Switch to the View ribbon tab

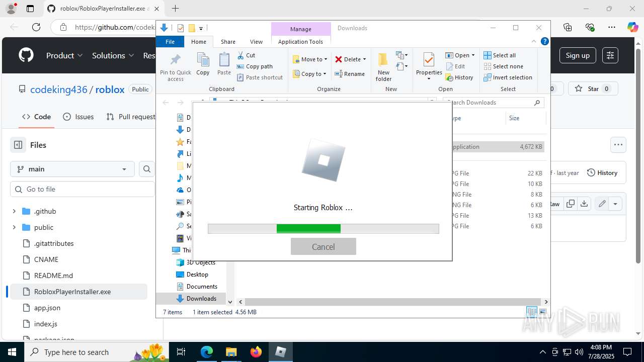256,42
